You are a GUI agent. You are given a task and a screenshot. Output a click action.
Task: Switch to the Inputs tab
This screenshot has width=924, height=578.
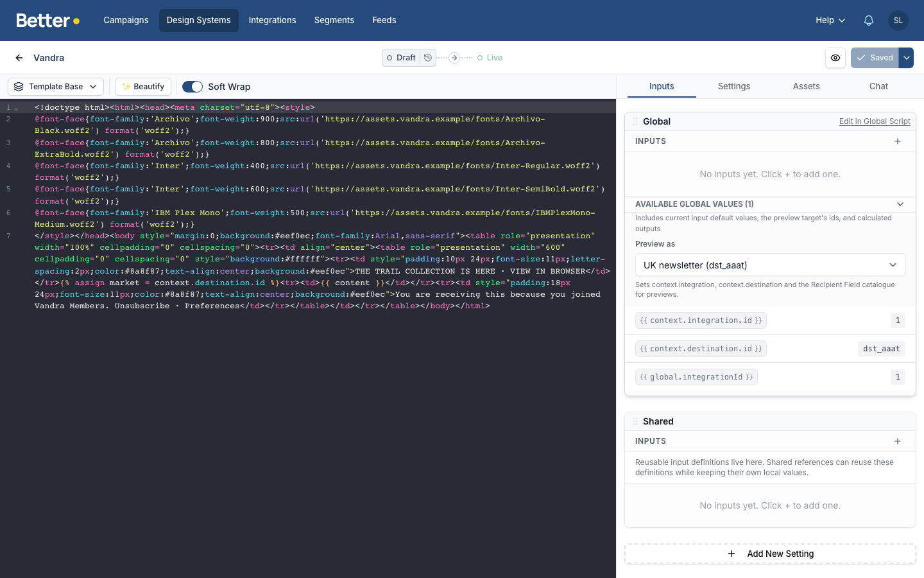pos(662,87)
